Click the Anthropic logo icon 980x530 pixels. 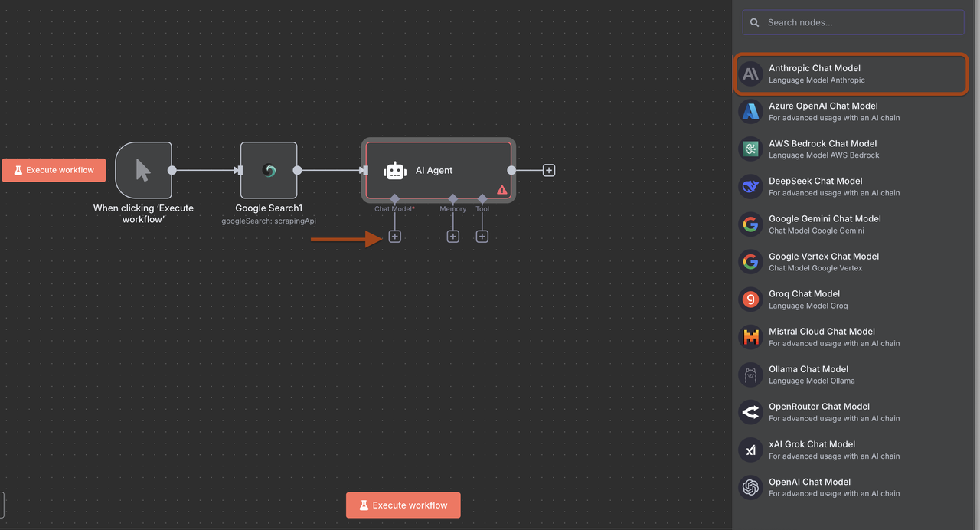pyautogui.click(x=750, y=74)
